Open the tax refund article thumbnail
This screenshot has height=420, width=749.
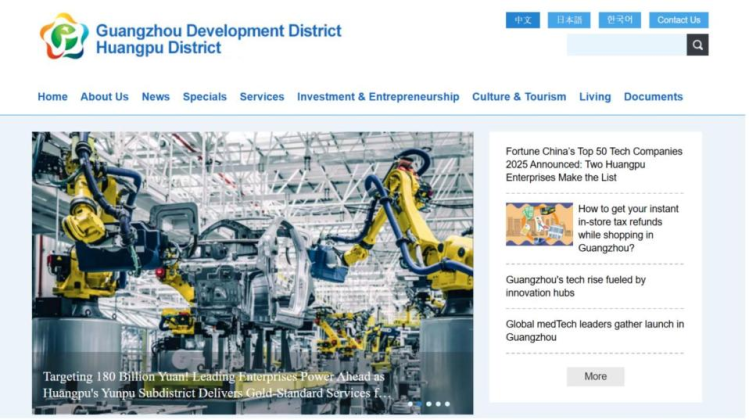[539, 224]
